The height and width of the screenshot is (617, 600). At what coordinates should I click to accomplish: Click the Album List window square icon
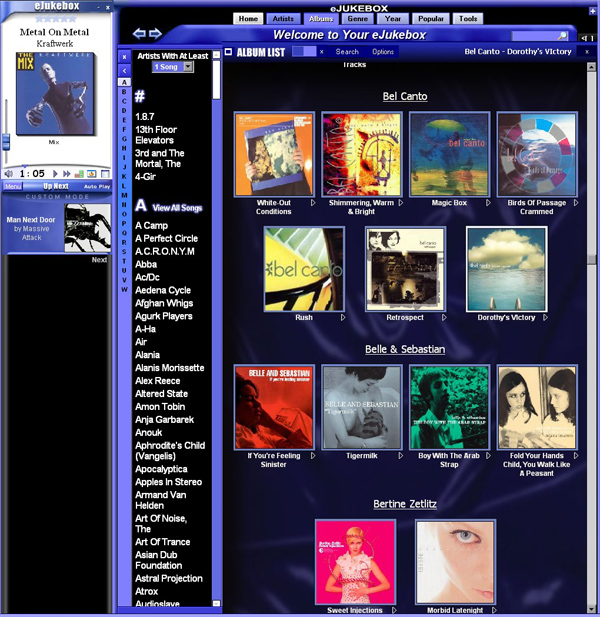(228, 52)
